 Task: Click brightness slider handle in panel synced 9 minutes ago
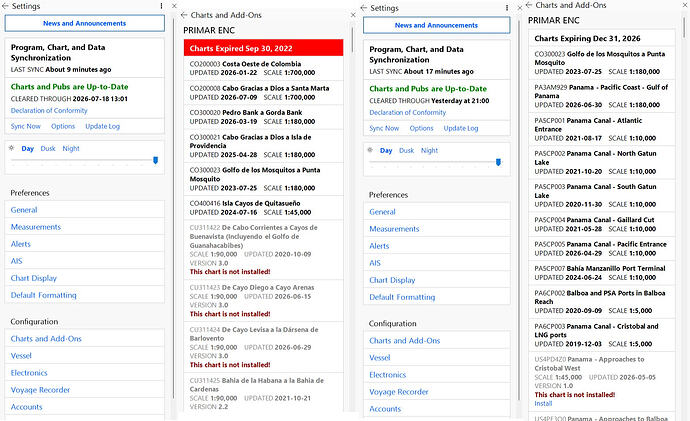point(155,160)
